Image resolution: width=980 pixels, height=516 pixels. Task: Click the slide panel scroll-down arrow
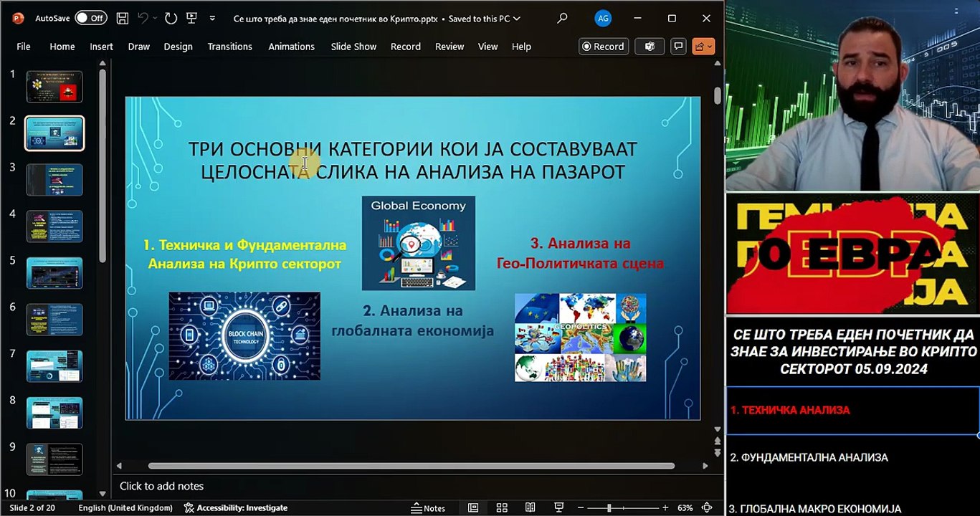tap(103, 494)
